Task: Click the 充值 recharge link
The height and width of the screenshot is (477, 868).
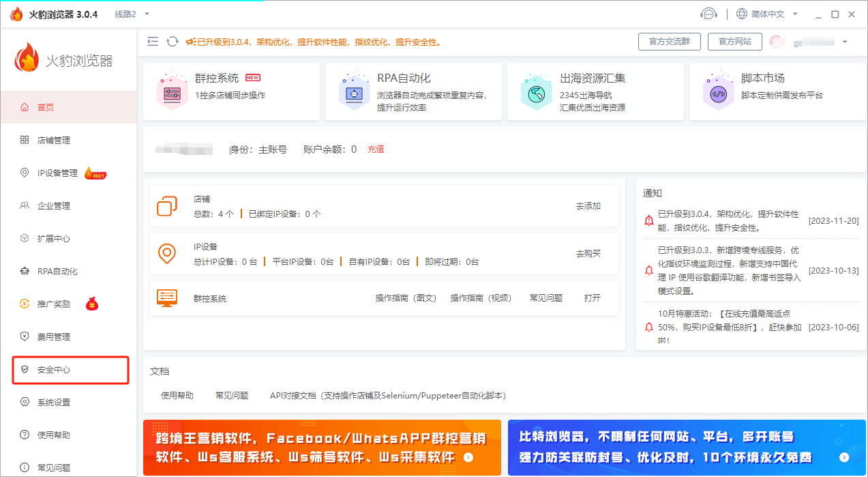Action: (x=375, y=149)
